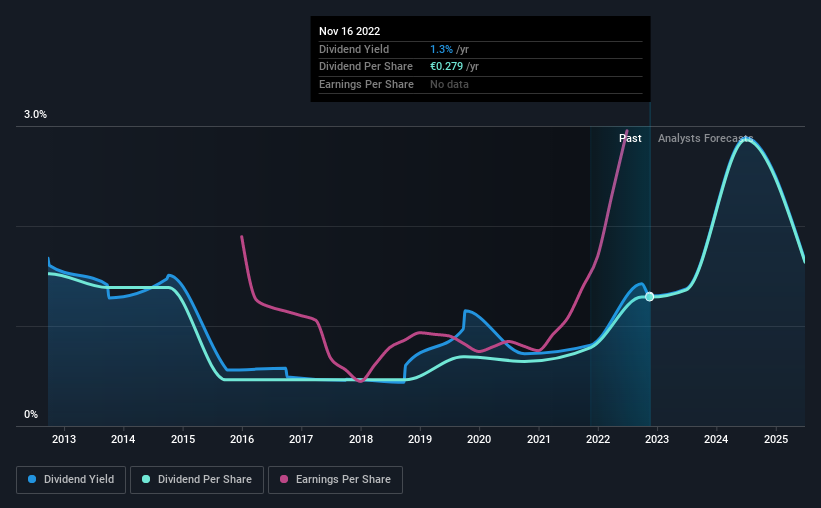This screenshot has width=821, height=508.
Task: Click the €0.279 dividend per share value
Action: pos(447,67)
